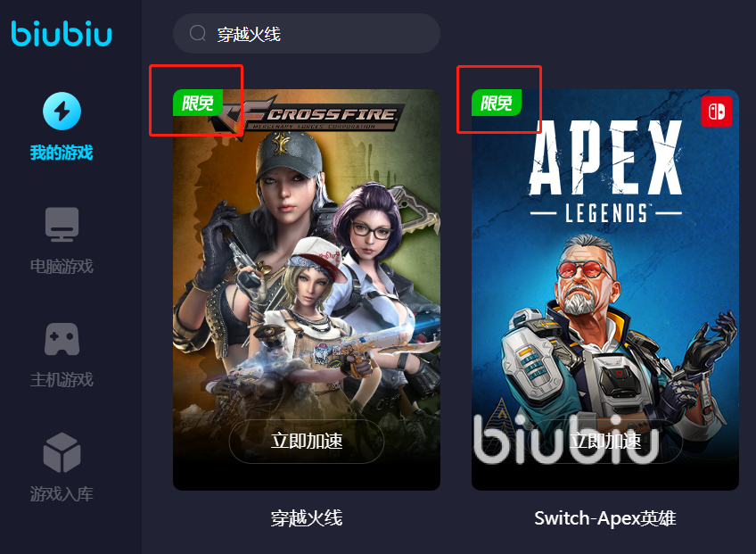Switch to the 电脑游戏 tab label
Screen dimensions: 756x554
pyautogui.click(x=62, y=266)
